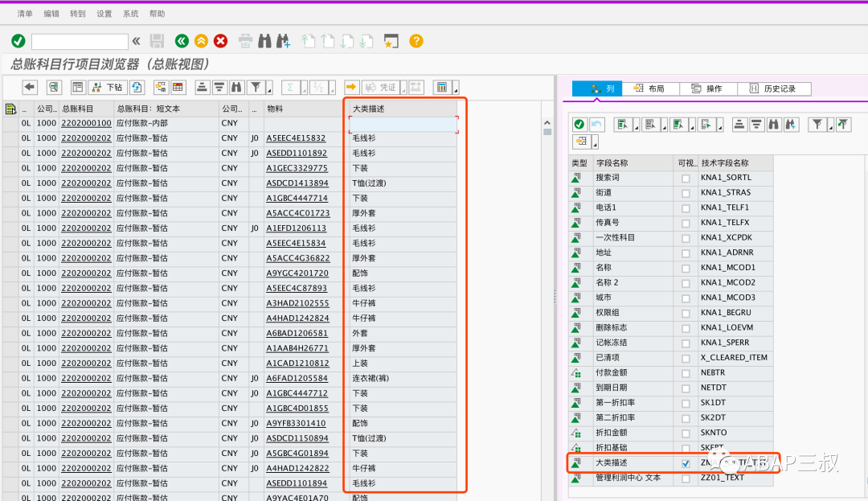Check the visible box for KNA1_SORTL

coord(686,179)
